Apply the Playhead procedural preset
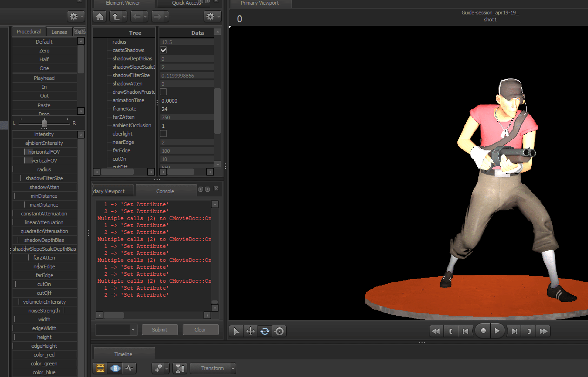 (x=44, y=78)
